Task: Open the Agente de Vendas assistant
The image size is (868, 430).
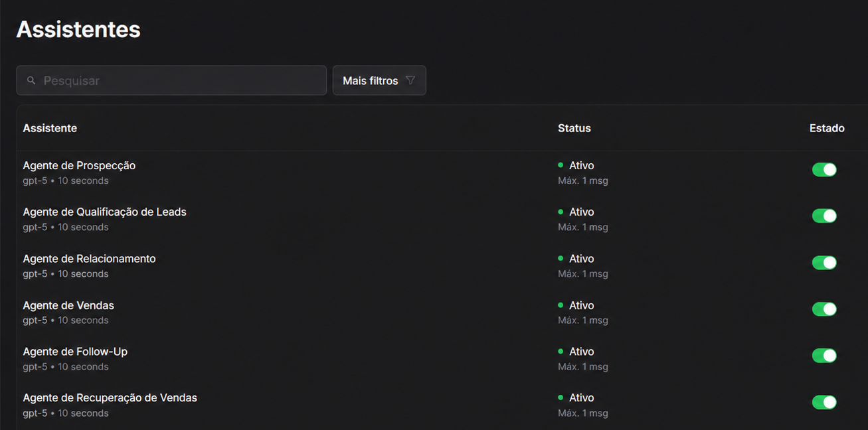Action: tap(68, 305)
